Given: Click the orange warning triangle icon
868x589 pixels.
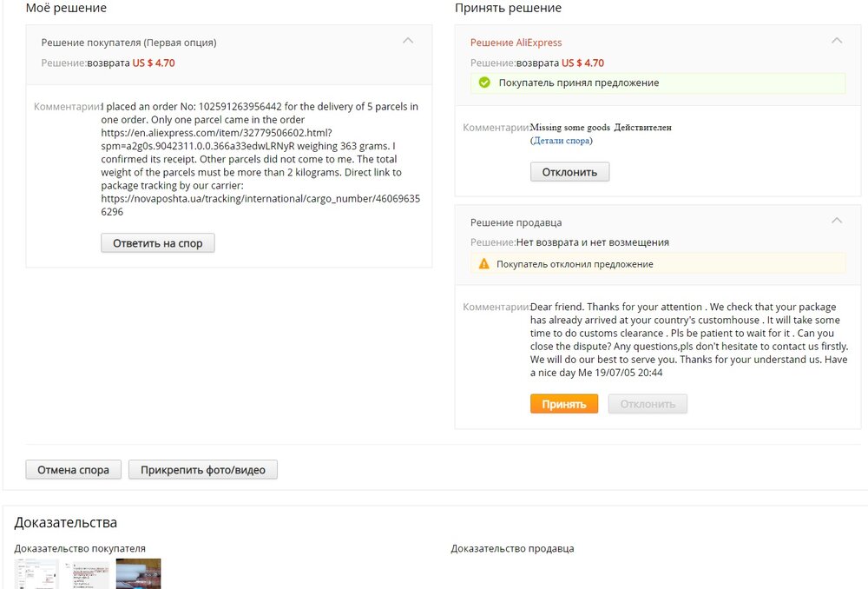Looking at the screenshot, I should point(484,264).
